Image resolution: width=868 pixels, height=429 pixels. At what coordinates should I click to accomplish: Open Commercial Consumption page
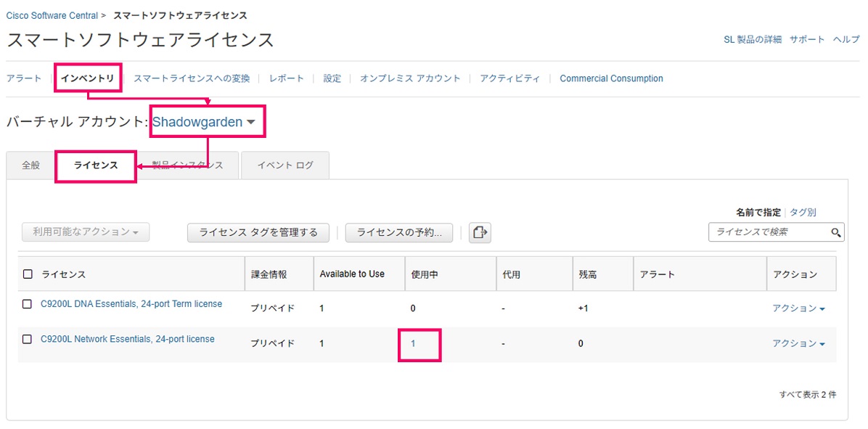[611, 78]
